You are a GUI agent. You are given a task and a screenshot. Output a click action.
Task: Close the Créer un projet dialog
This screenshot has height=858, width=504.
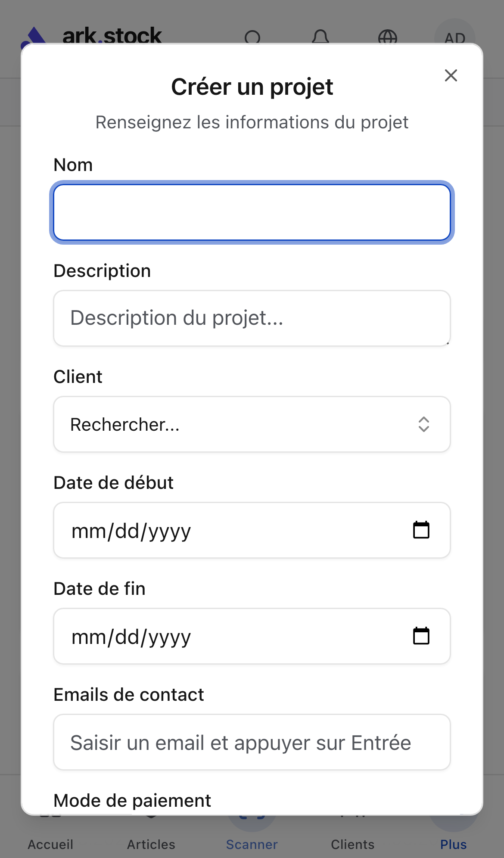coord(451,75)
